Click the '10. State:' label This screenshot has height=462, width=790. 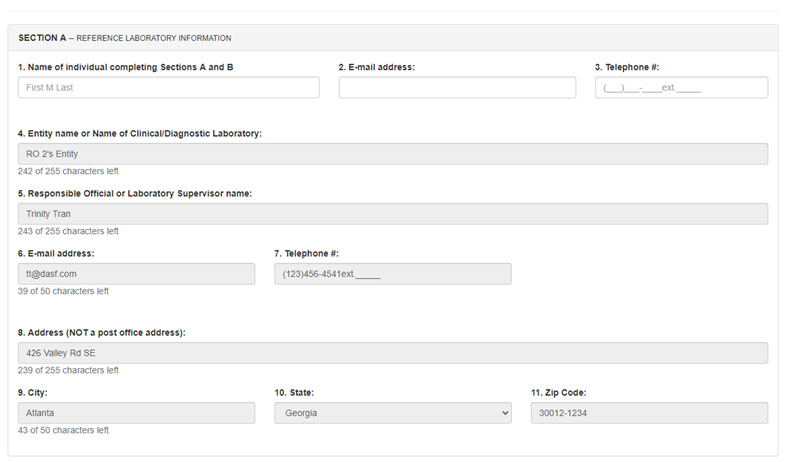click(294, 392)
